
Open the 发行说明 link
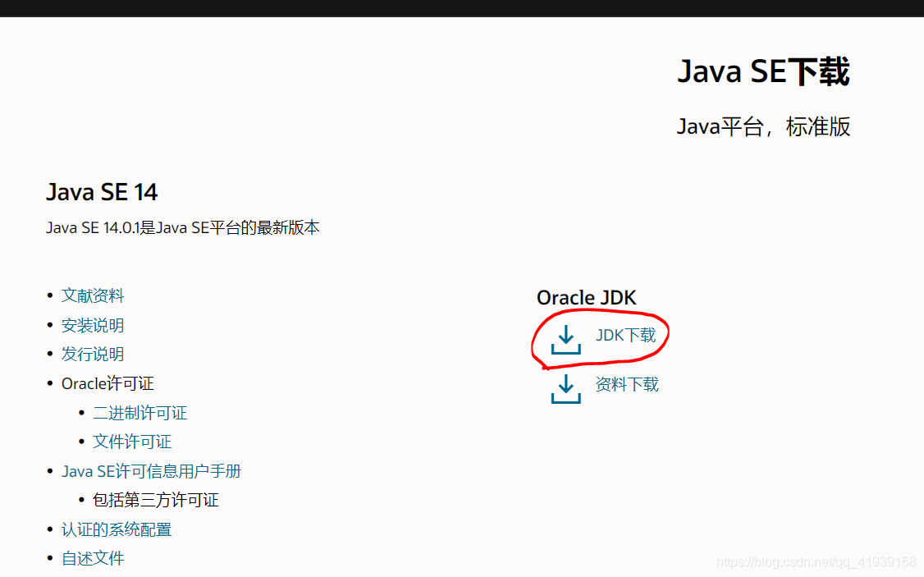(93, 354)
